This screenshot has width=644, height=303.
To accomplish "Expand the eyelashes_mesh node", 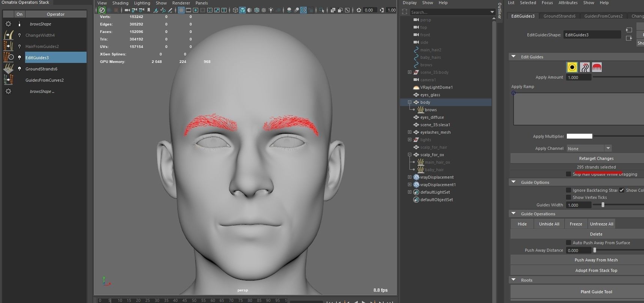I will 409,132.
